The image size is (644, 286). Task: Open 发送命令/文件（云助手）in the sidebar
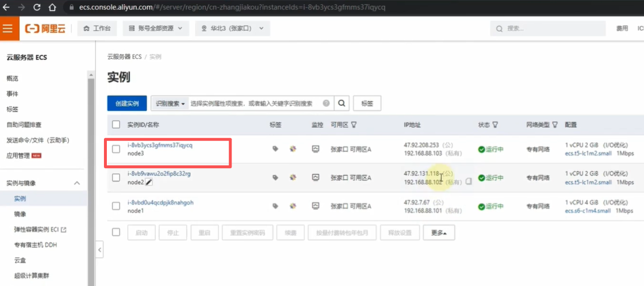pos(38,140)
